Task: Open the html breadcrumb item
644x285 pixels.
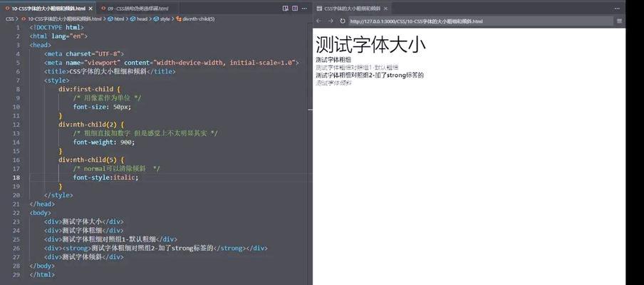Action: pos(116,19)
